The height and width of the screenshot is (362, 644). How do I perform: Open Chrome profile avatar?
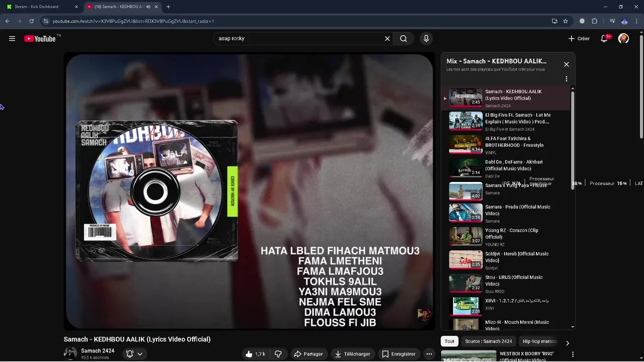[x=624, y=21]
